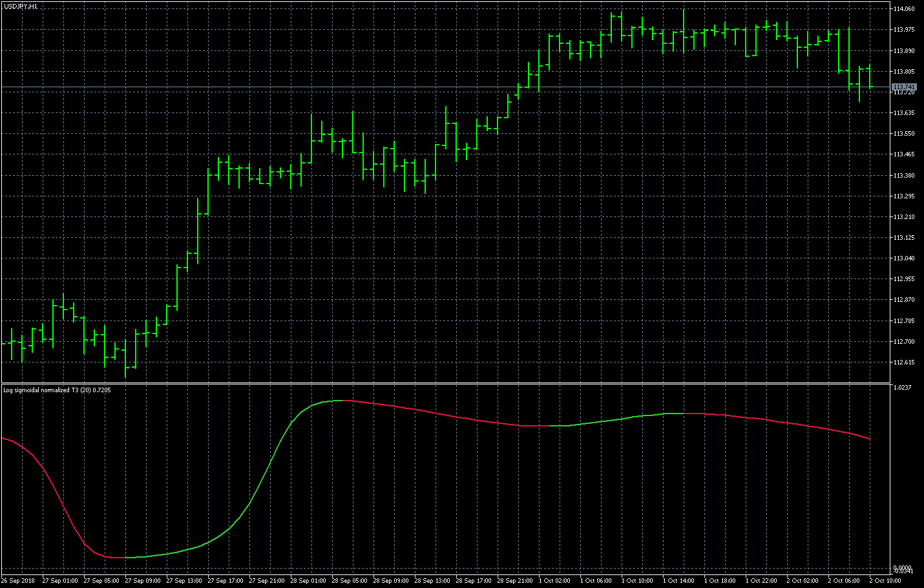Screen dimensions: 924x588
Task: Click the 113.805 price axis label
Action: click(x=904, y=72)
